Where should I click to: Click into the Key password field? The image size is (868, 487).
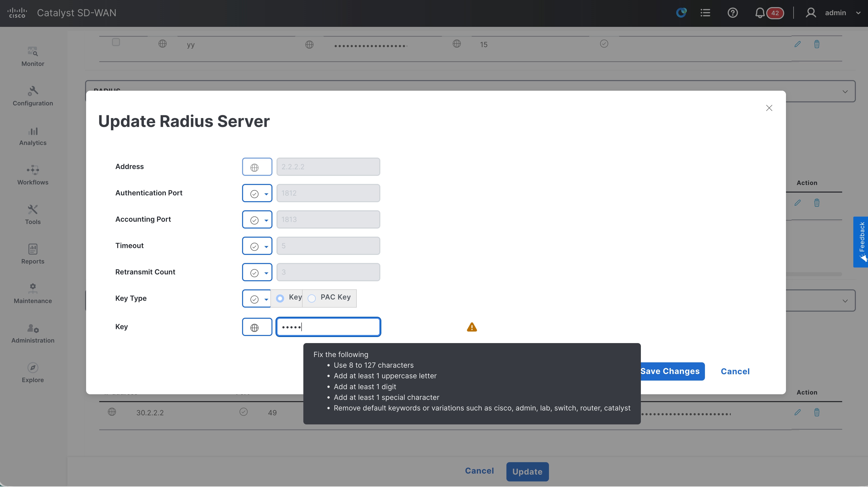(328, 327)
